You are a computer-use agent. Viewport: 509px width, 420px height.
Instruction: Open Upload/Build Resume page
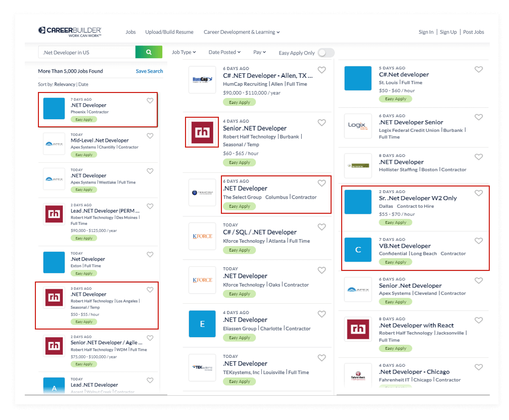coord(169,32)
